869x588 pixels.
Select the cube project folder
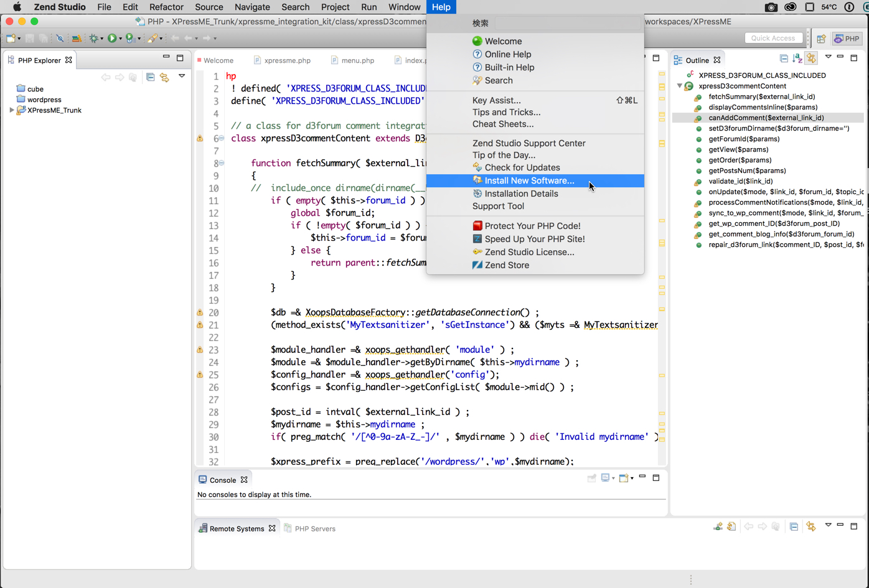[x=30, y=89]
